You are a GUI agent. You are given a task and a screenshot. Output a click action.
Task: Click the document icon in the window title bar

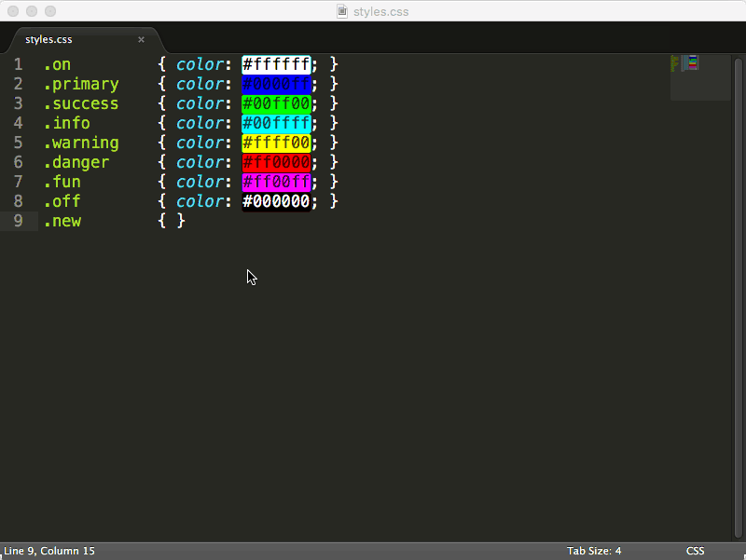point(341,11)
